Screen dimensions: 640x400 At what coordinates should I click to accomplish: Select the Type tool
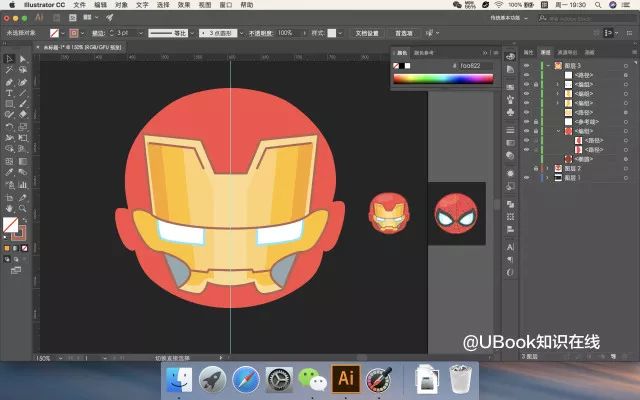pos(9,93)
